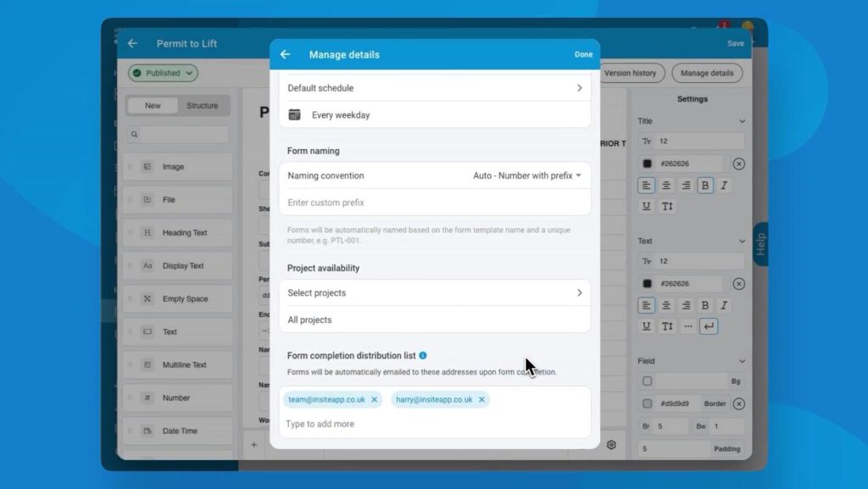The height and width of the screenshot is (489, 868).
Task: Expand the Default schedule option
Action: (x=435, y=87)
